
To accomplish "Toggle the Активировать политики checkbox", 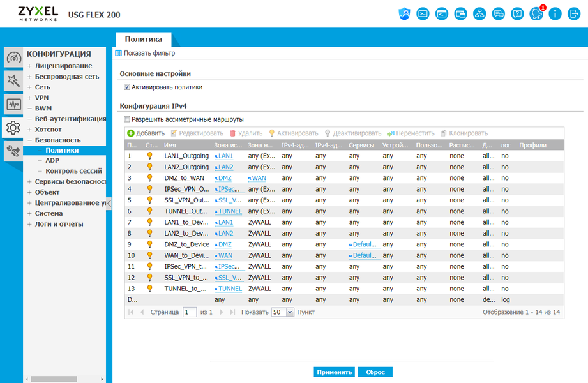I will tap(127, 87).
